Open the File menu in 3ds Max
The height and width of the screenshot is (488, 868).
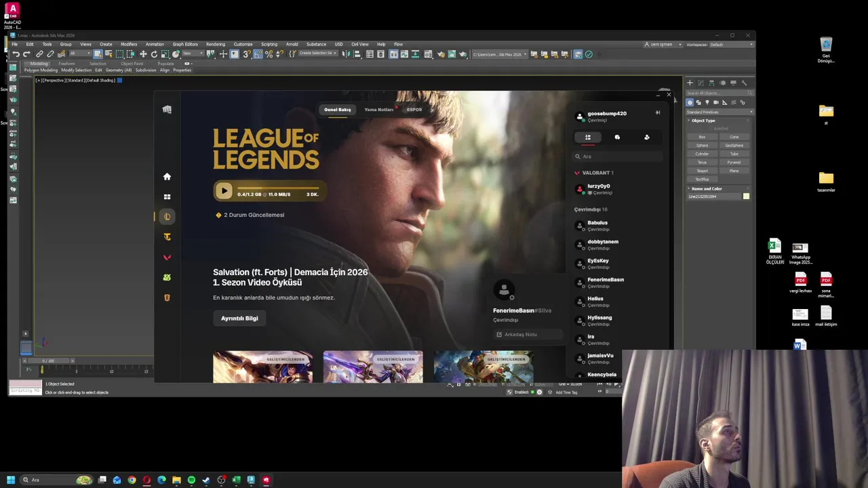tap(14, 44)
